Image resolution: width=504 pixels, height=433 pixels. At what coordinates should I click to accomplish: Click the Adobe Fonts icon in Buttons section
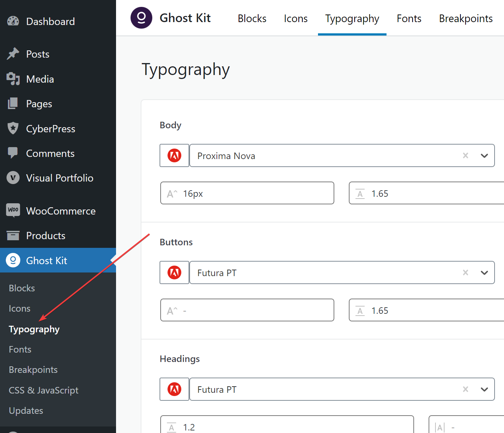pos(174,272)
